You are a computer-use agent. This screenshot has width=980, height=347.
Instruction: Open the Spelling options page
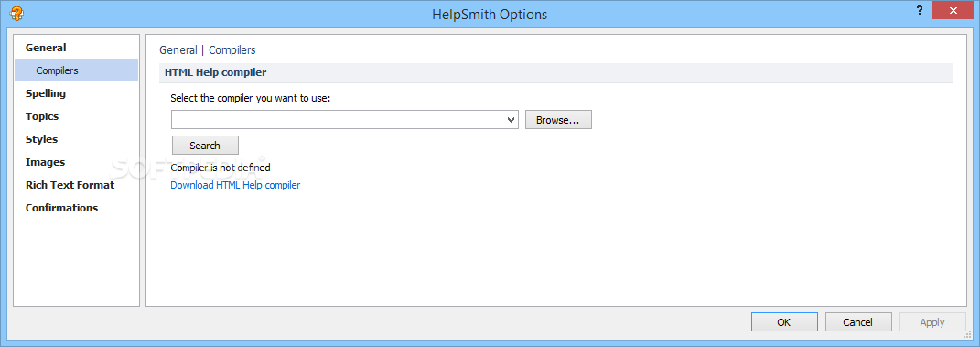tap(46, 93)
